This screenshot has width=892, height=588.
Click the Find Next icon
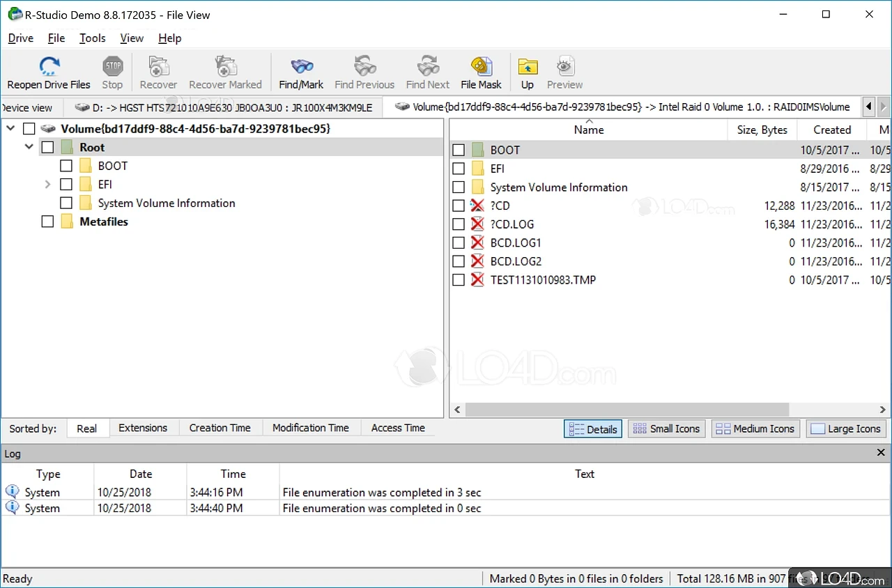tap(428, 66)
